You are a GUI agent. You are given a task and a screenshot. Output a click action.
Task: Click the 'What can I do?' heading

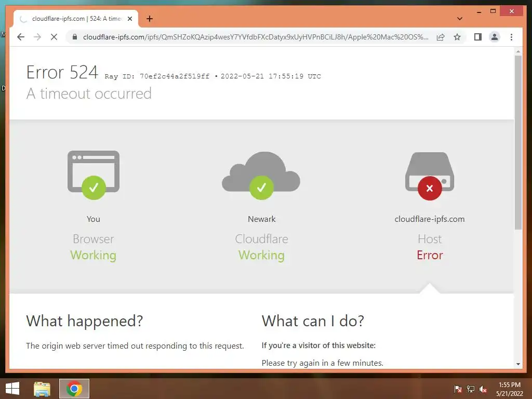click(x=313, y=321)
